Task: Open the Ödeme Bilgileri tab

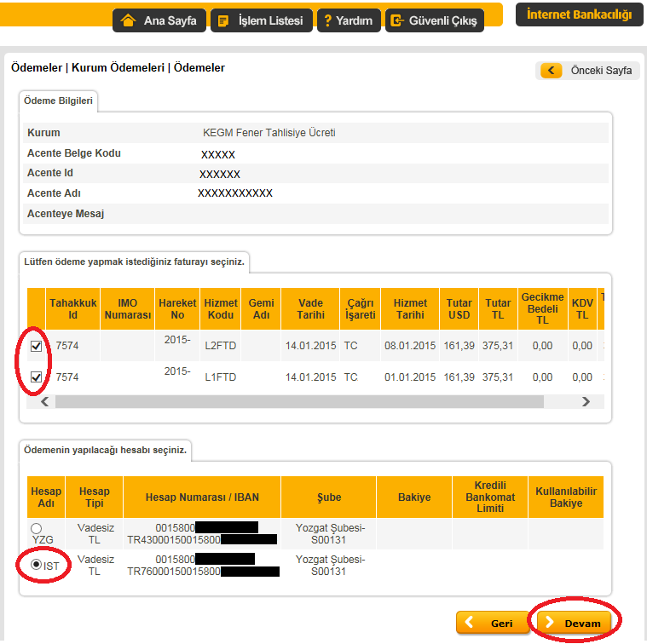Action: (57, 101)
